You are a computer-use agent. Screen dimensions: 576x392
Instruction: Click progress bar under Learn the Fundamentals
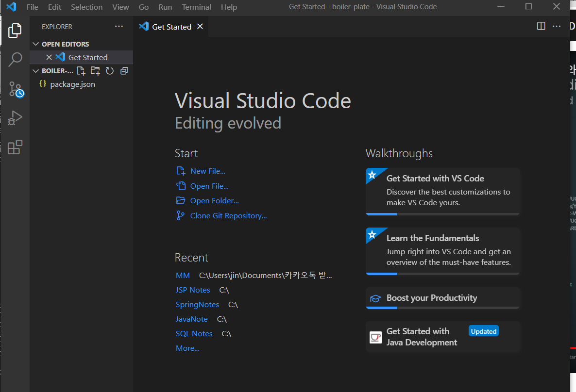pyautogui.click(x=442, y=274)
